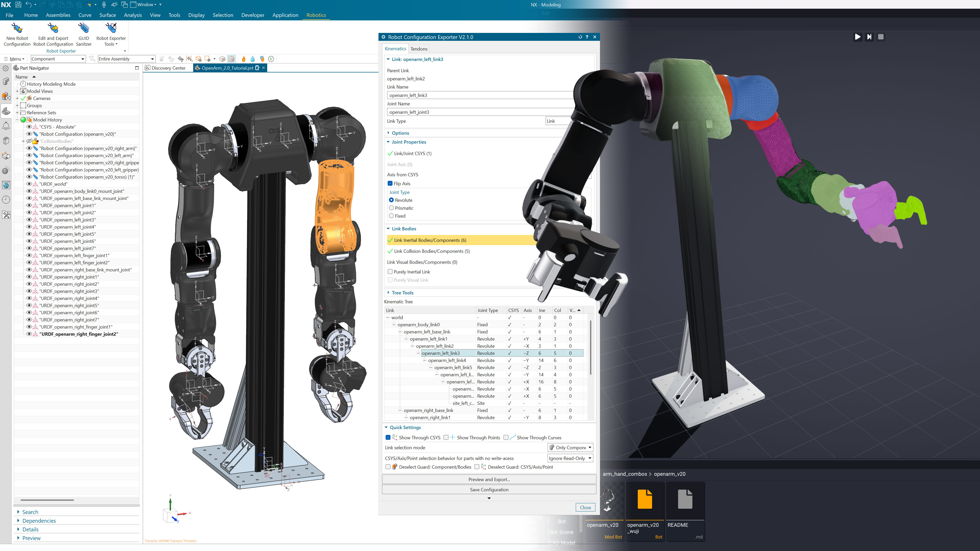Toggle the Show Through CSYS checkbox
The width and height of the screenshot is (980, 551).
coord(388,438)
